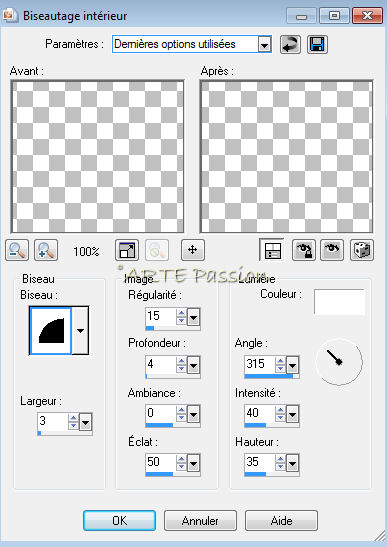Maximize the Biseautage intérieur window
387x547 pixels.
334,16
